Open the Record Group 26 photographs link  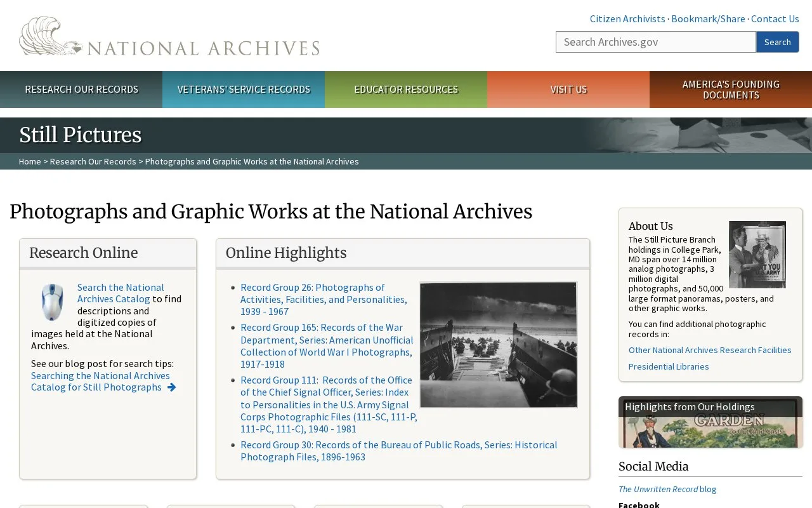point(324,299)
